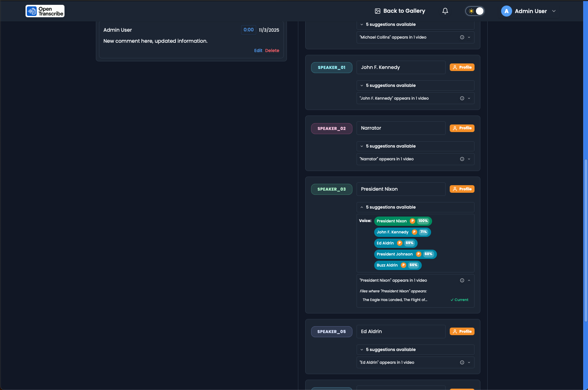Expand suggestions for Narrator speaker
588x390 pixels.
(416, 146)
